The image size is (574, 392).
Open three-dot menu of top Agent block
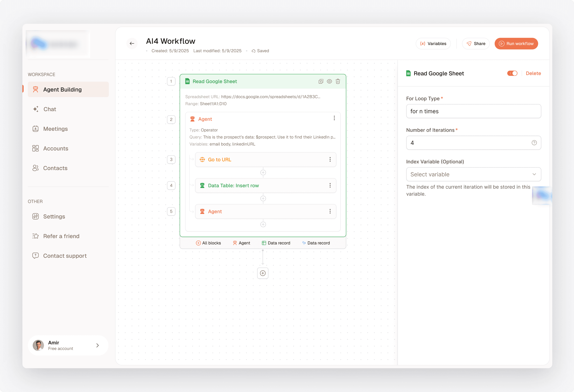(x=334, y=118)
